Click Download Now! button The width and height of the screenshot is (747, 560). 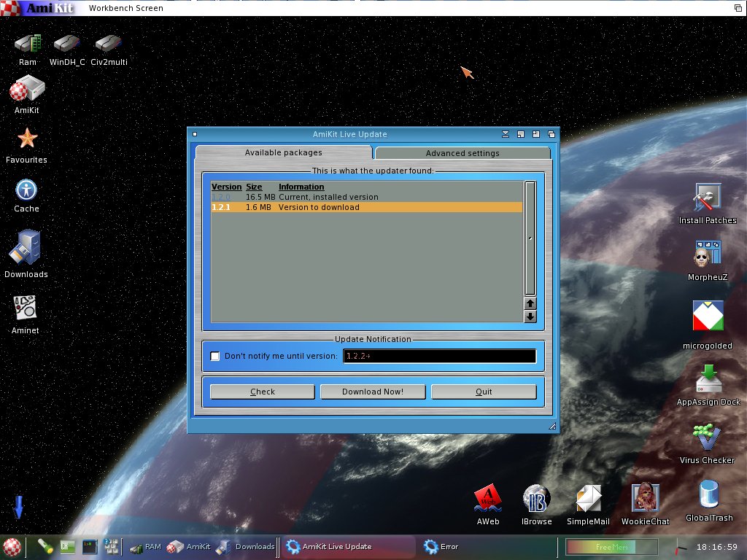373,392
